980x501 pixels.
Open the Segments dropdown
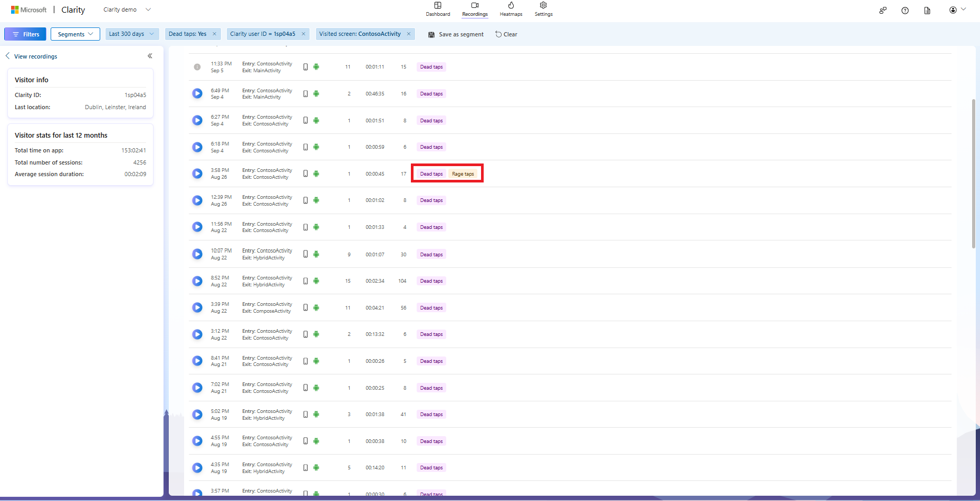pyautogui.click(x=75, y=34)
